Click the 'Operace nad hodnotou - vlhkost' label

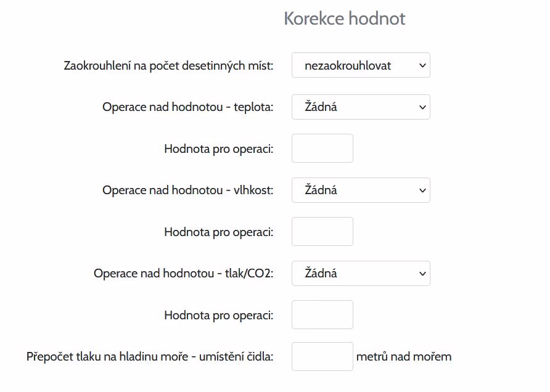[x=187, y=190]
